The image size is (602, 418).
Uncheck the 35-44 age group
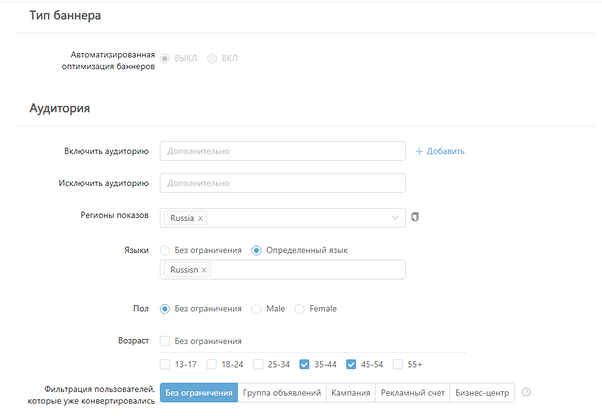coord(304,364)
